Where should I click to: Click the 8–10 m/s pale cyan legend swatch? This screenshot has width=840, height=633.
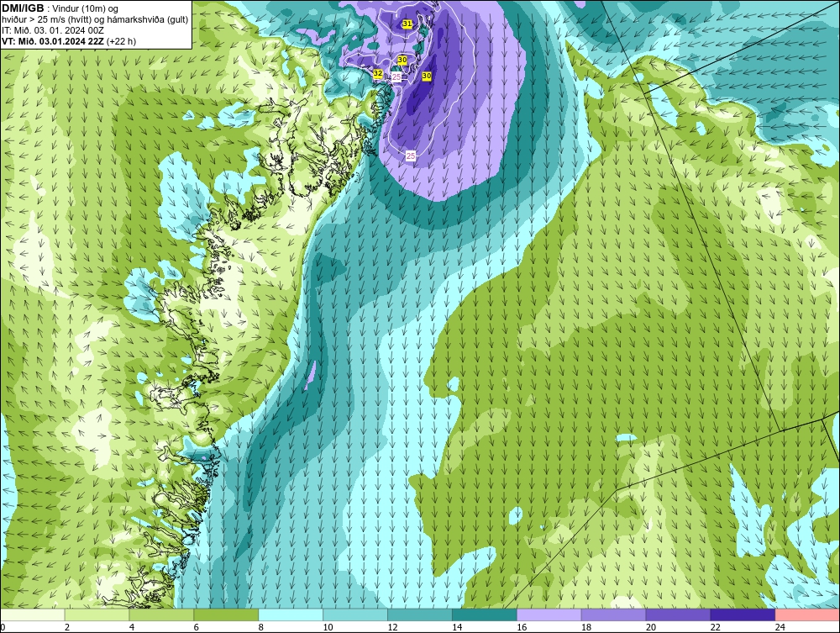tap(291, 615)
